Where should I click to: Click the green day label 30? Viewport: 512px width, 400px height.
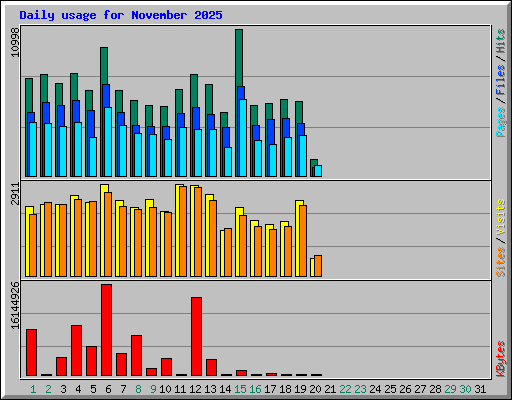pyautogui.click(x=465, y=389)
